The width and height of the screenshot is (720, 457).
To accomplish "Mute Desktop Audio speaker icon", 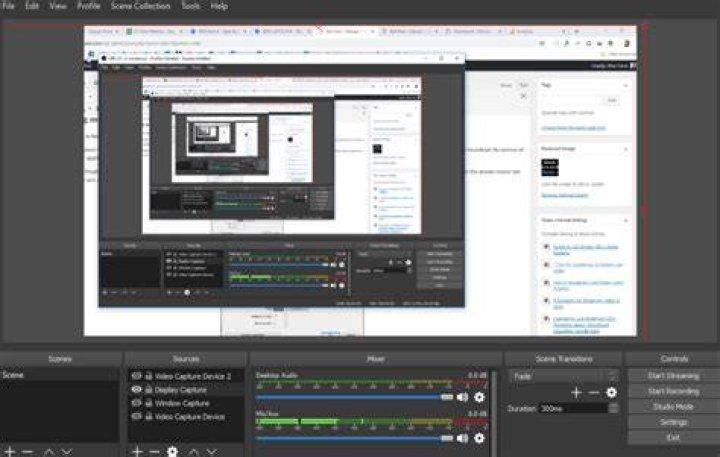I will point(462,397).
